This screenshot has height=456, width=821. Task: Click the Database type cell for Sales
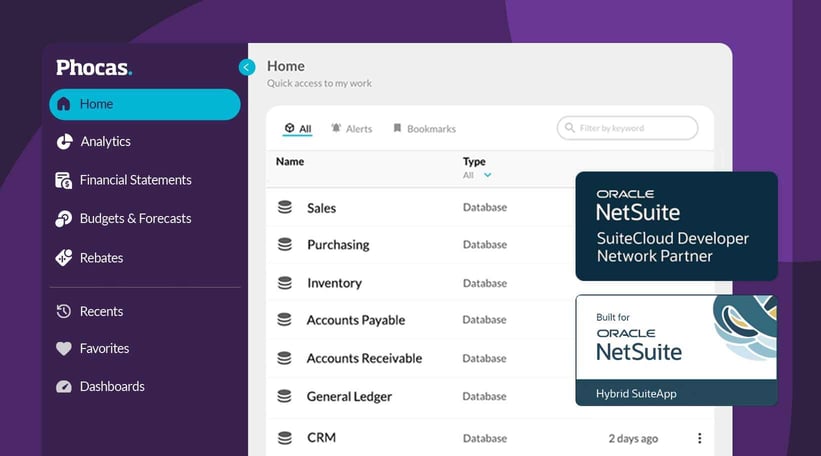(485, 207)
